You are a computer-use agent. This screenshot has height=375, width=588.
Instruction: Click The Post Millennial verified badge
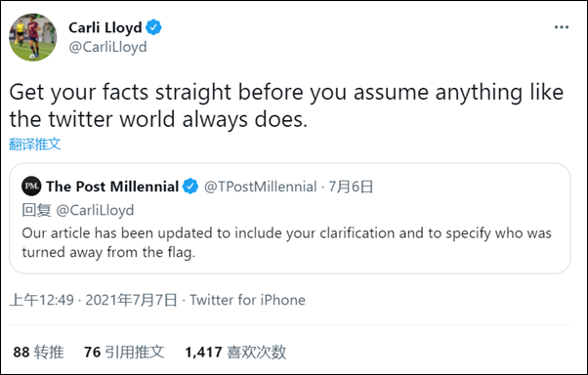click(190, 187)
